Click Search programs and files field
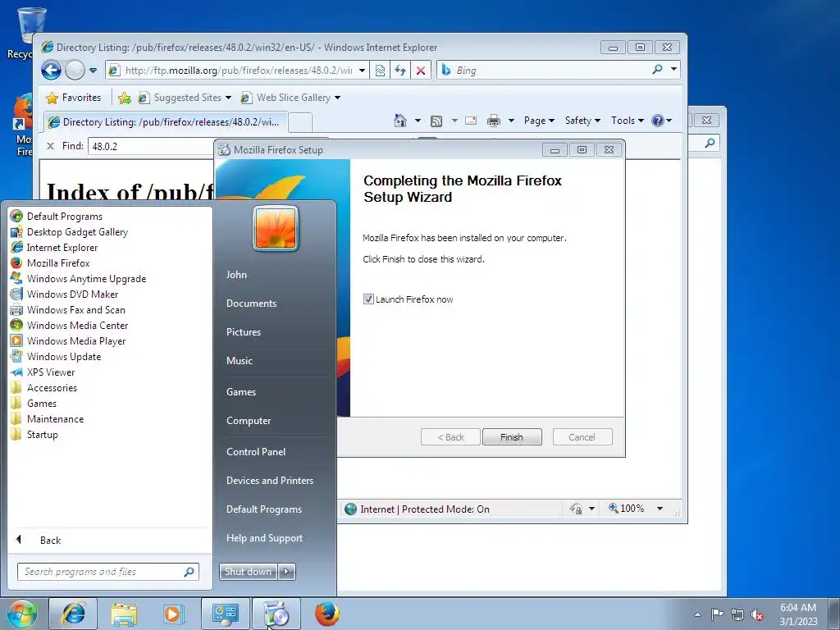This screenshot has height=630, width=840. pos(108,572)
